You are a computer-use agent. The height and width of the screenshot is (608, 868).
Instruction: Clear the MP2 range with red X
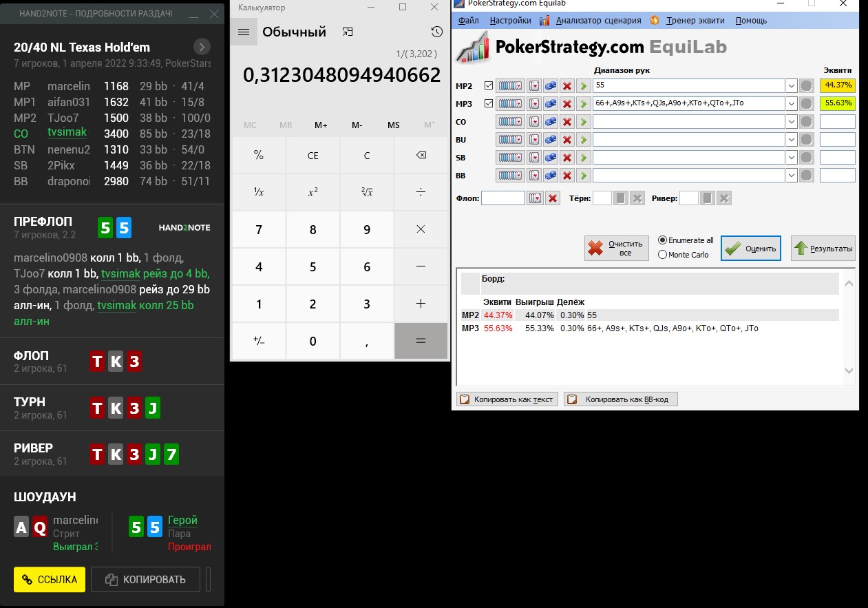[x=567, y=85]
